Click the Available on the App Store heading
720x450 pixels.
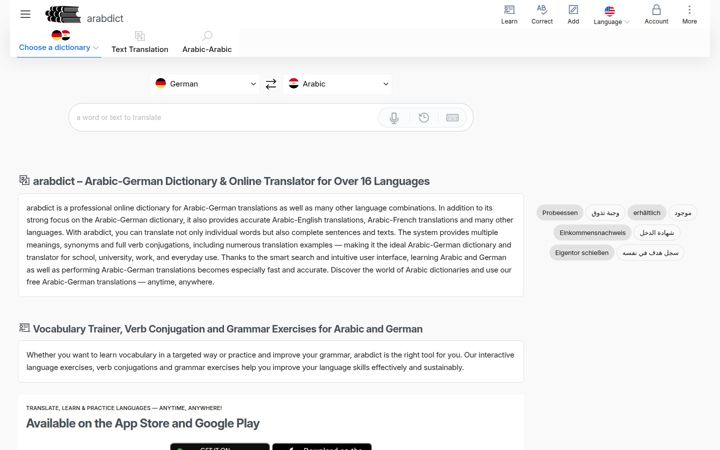coord(143,423)
